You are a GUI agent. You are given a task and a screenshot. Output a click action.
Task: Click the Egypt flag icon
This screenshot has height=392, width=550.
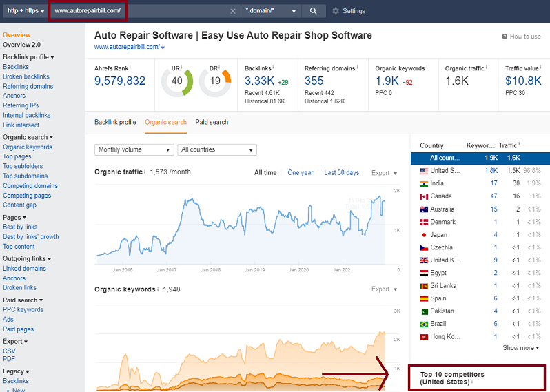click(x=424, y=273)
